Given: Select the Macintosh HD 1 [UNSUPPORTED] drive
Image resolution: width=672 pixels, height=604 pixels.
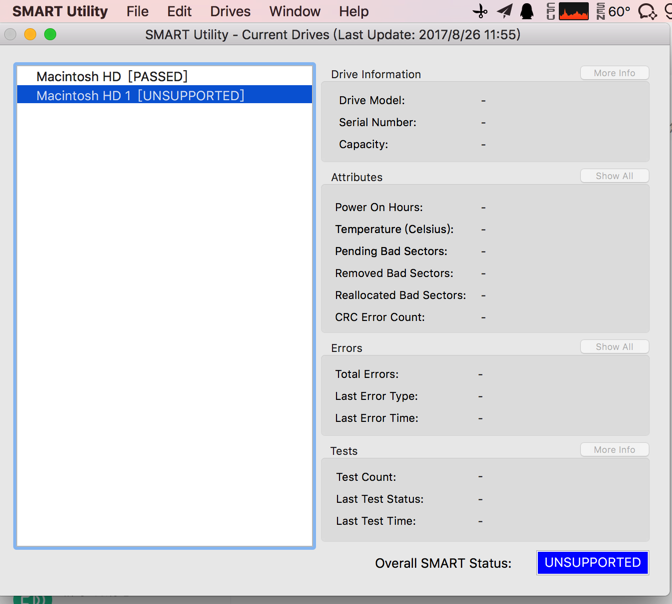Looking at the screenshot, I should [x=165, y=95].
